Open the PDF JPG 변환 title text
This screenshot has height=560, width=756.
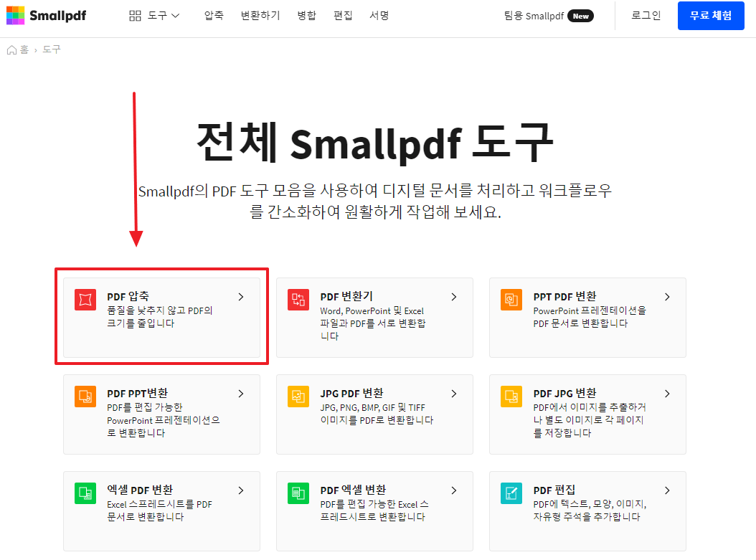(x=564, y=393)
